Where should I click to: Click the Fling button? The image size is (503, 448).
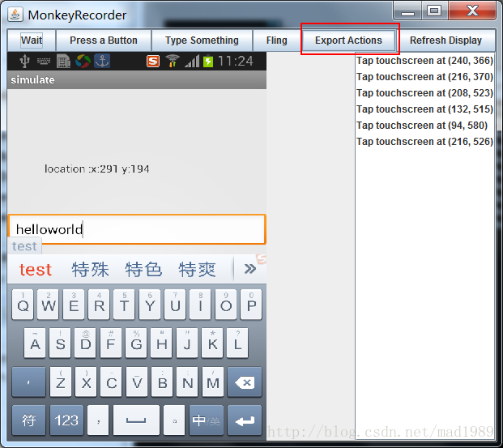(x=276, y=41)
